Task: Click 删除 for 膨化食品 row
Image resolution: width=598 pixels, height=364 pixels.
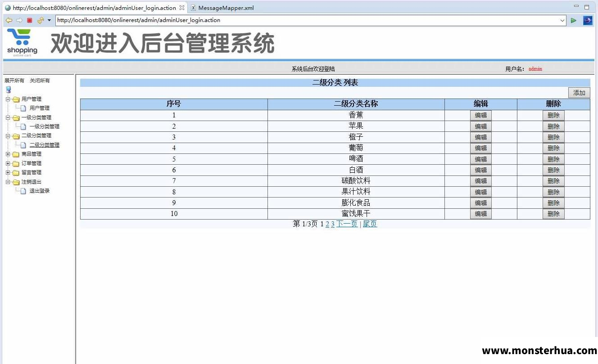Action: pos(553,203)
